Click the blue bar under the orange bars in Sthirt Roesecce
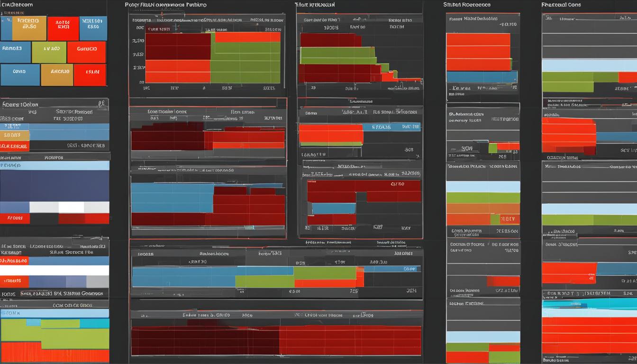Image resolution: width=637 pixels, height=364 pixels. tap(481, 77)
